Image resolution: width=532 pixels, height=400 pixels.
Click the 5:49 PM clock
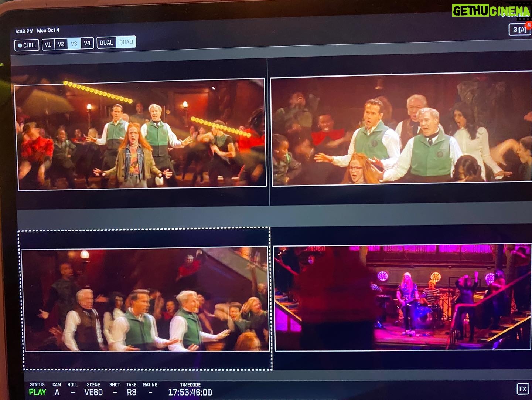pos(24,31)
